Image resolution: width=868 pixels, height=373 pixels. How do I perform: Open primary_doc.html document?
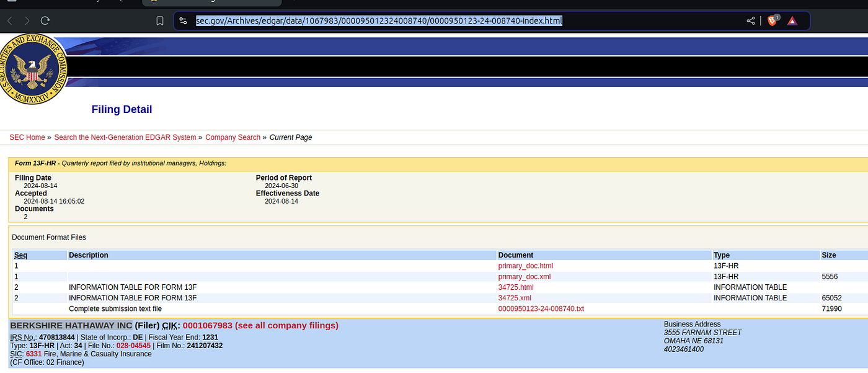click(525, 266)
